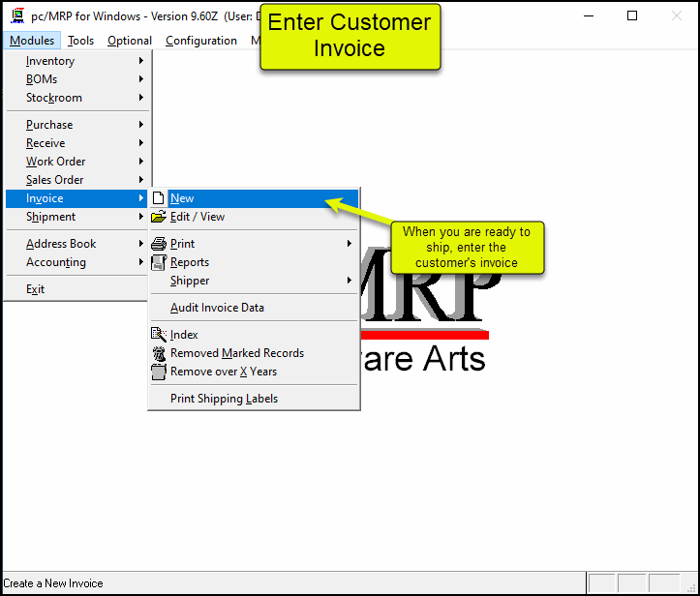Select Address Book menu entry
Image resolution: width=700 pixels, height=596 pixels.
click(x=76, y=244)
